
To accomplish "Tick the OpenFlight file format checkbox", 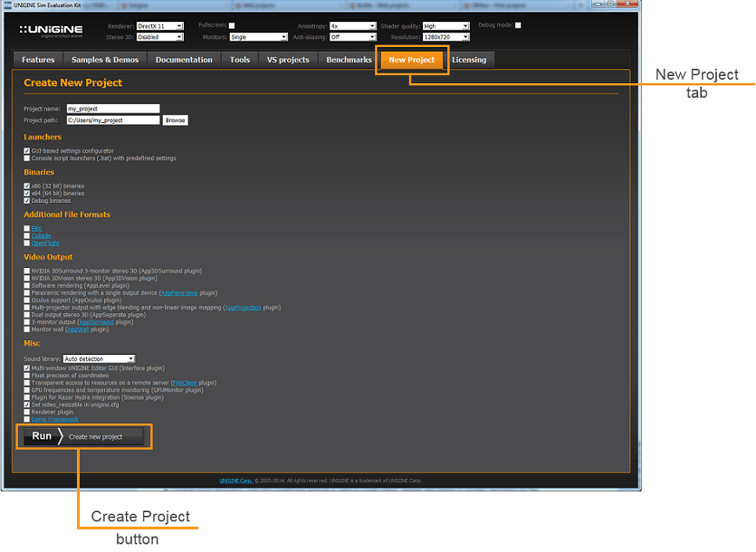I will (27, 243).
